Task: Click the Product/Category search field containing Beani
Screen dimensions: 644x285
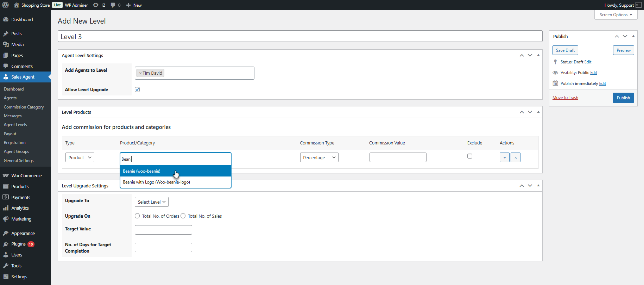Action: pyautogui.click(x=176, y=159)
